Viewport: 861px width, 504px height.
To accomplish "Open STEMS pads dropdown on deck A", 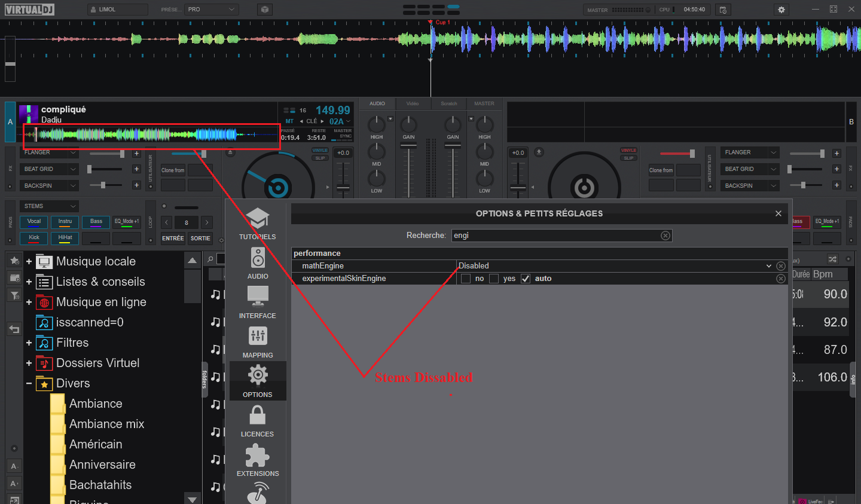I will (x=50, y=206).
